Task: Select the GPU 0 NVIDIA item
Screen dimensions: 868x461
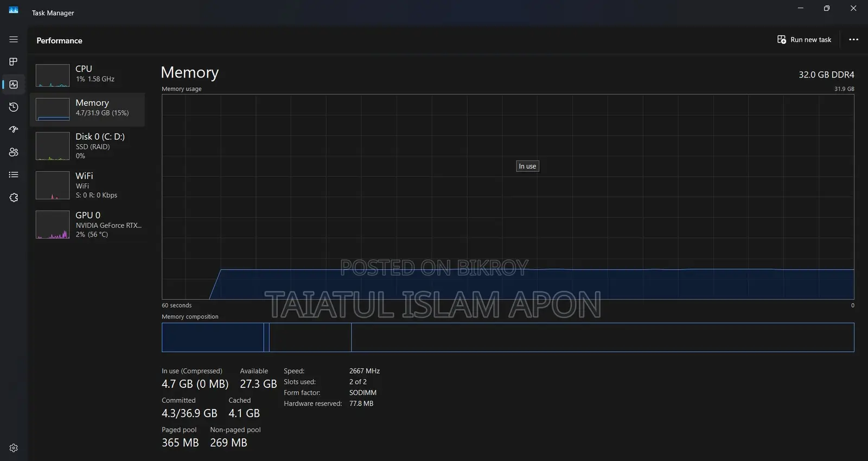Action: click(x=87, y=225)
